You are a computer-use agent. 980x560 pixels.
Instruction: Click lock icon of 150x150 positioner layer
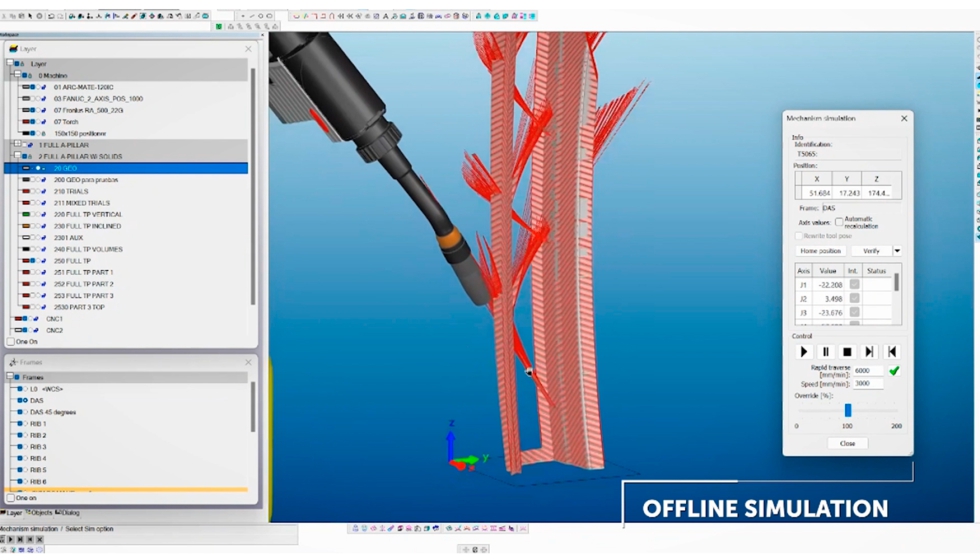(43, 134)
